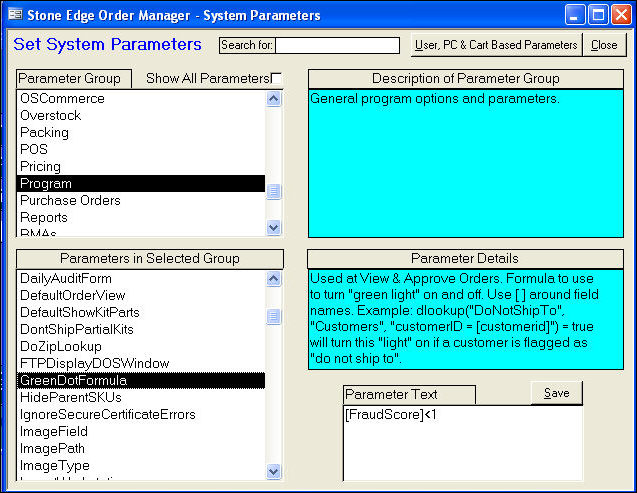Click the Parameter Details text area
637x493 pixels.
pos(466,319)
